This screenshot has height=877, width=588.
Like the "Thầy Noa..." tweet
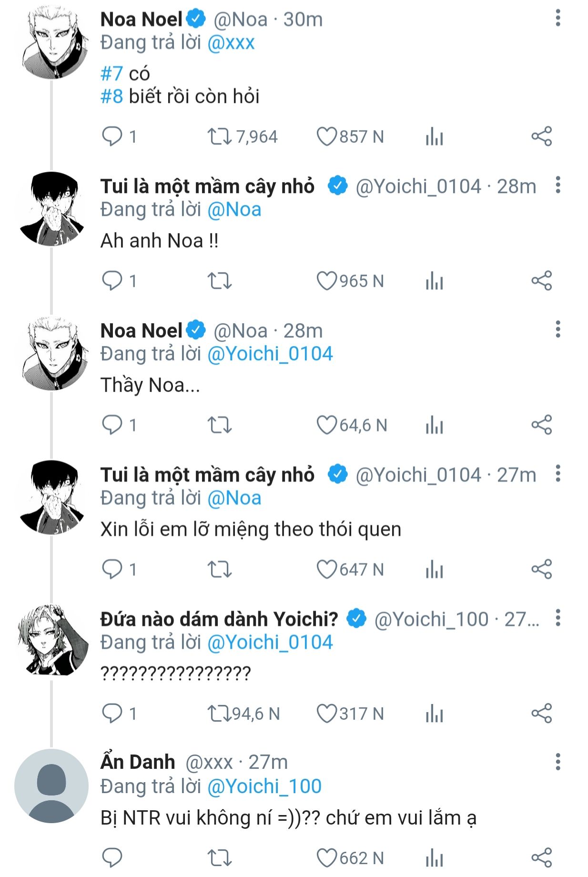pos(327,425)
